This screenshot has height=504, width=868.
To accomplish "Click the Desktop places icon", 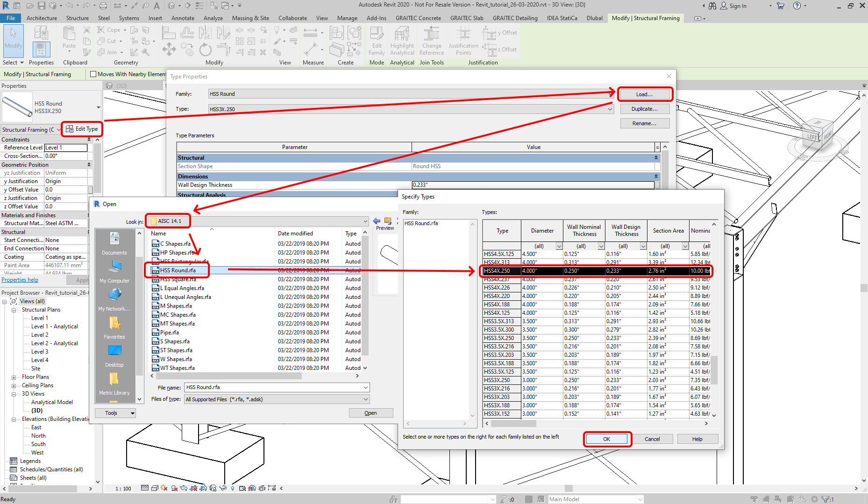I will (114, 351).
